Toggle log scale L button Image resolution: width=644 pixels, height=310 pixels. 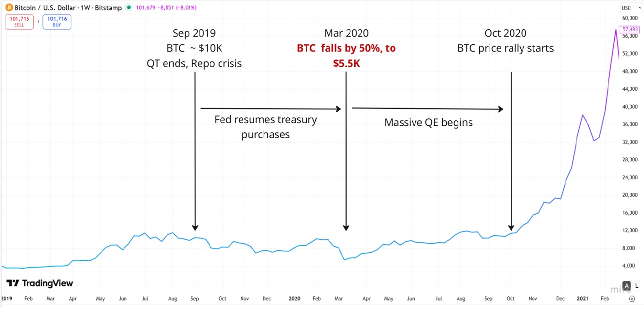tap(636, 286)
